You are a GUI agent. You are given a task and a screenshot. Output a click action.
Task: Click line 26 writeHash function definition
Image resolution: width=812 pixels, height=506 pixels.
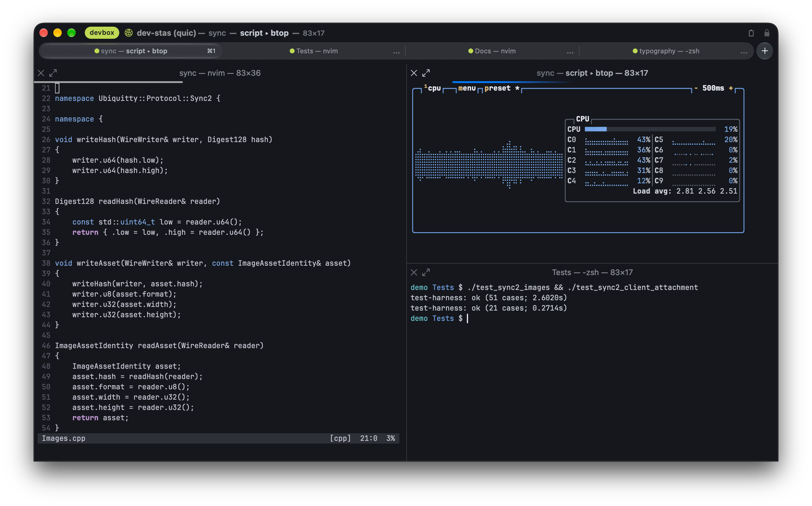point(164,140)
